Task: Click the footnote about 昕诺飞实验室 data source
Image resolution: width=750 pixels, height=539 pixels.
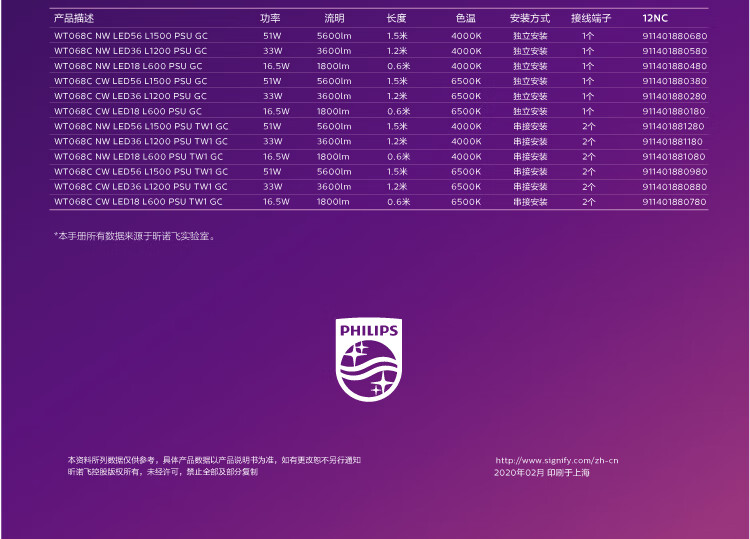Action: pos(134,237)
